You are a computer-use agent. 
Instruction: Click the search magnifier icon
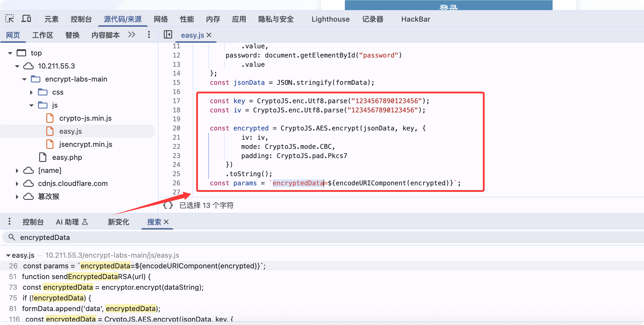pyautogui.click(x=12, y=237)
